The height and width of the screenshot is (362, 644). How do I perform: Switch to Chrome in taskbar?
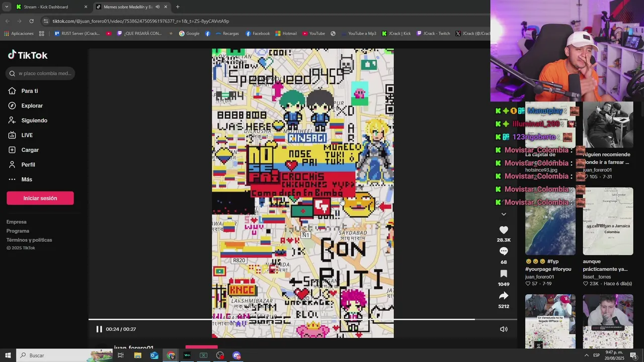[x=171, y=355]
